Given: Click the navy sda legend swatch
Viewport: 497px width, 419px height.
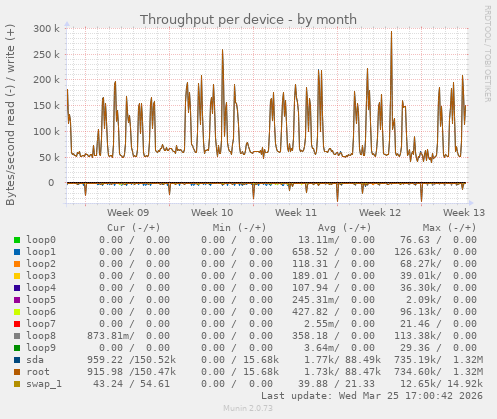Looking at the screenshot, I should tap(17, 360).
